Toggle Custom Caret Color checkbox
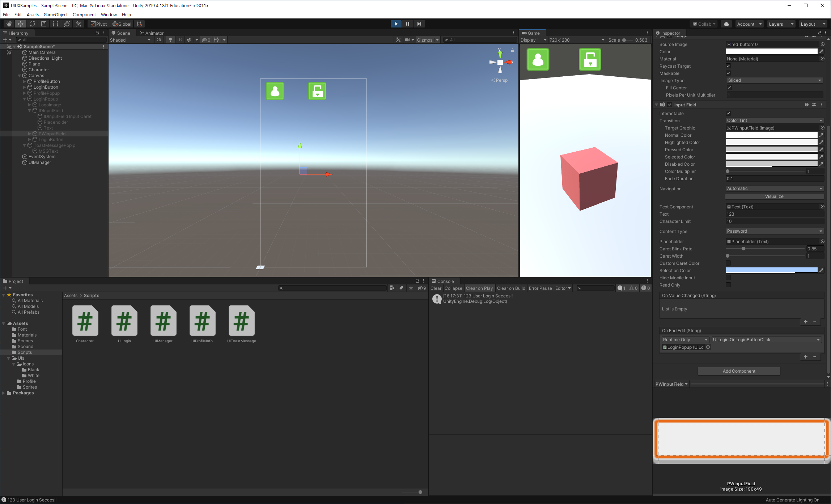Viewport: 831px width, 504px height. pos(728,263)
